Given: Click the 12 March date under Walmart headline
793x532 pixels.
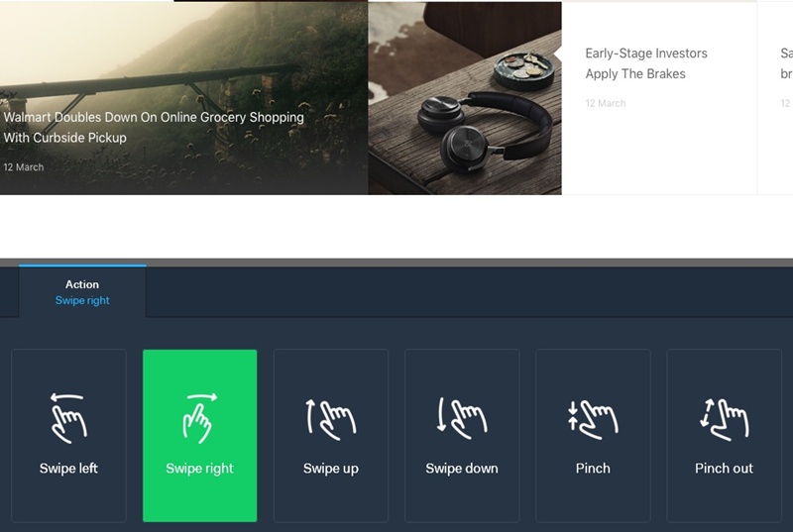Looking at the screenshot, I should coord(23,167).
